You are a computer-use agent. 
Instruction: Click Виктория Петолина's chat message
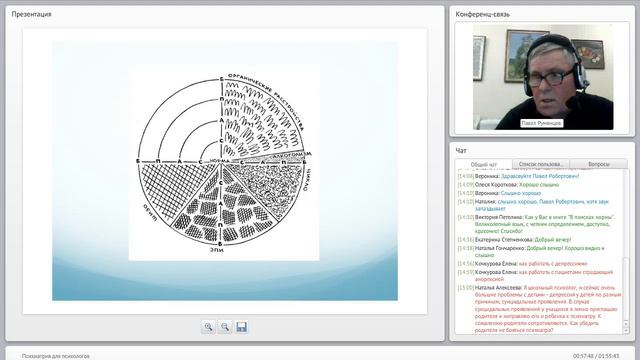coord(537,224)
